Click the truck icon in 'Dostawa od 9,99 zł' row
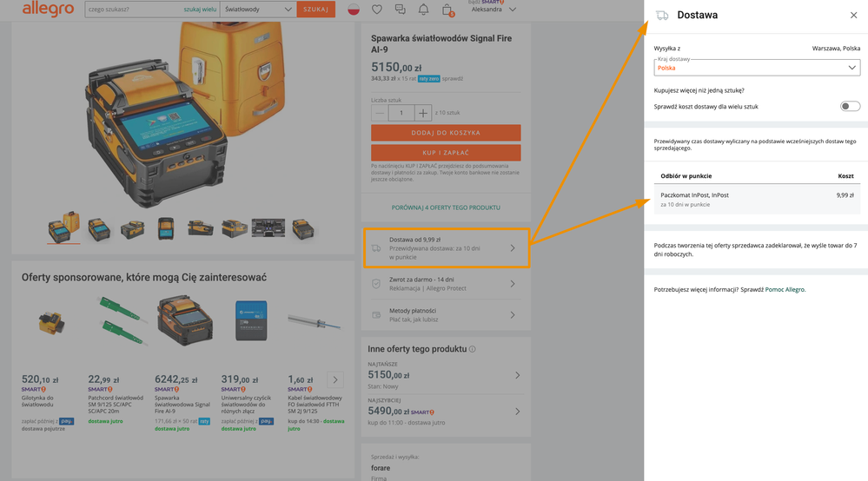This screenshot has height=481, width=868. [x=376, y=248]
